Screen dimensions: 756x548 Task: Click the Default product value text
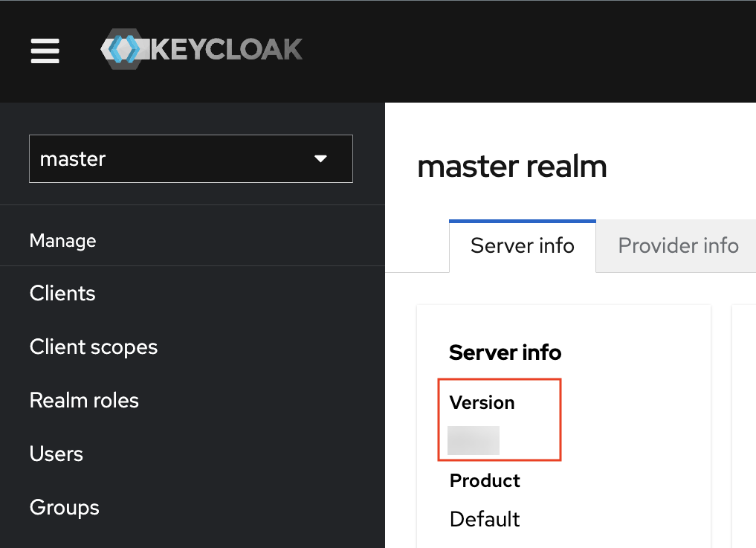coord(484,519)
